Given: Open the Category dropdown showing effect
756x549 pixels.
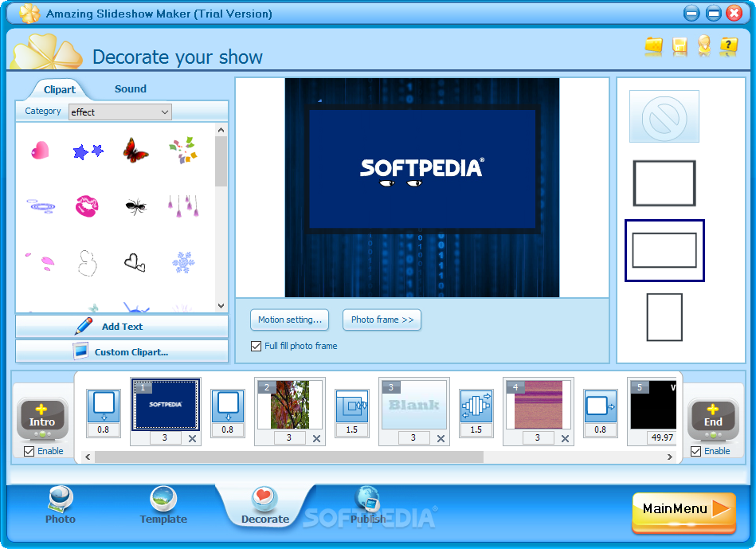Looking at the screenshot, I should (120, 112).
